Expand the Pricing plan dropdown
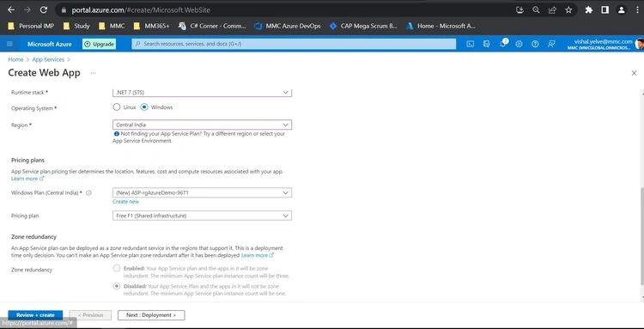This screenshot has height=329, width=644. point(202,216)
